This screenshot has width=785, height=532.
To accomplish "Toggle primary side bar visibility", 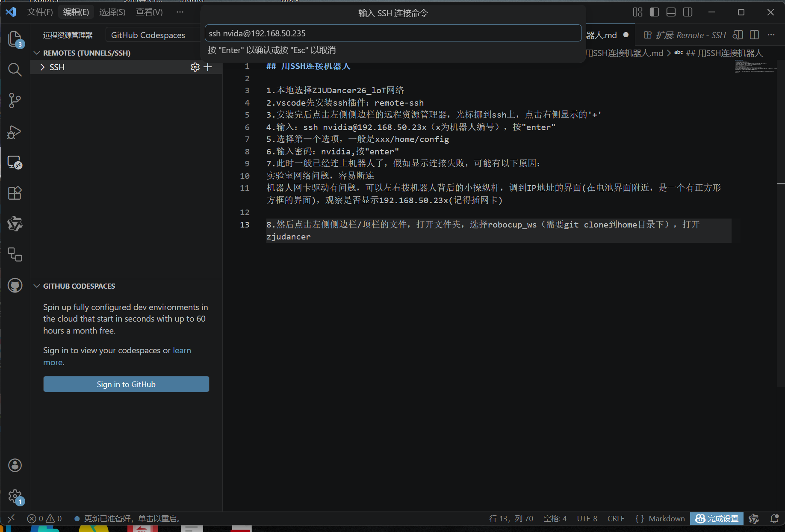I will (x=654, y=12).
